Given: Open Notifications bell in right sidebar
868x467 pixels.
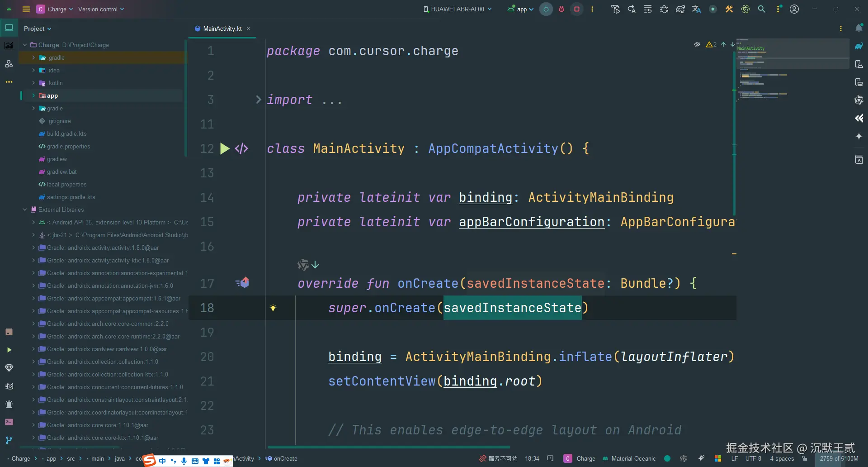Looking at the screenshot, I should (x=859, y=28).
